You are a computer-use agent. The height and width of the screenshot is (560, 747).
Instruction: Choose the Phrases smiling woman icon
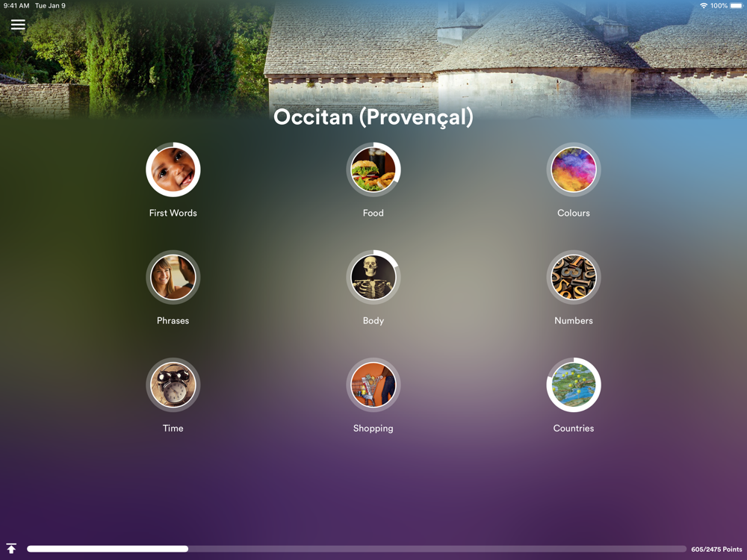click(x=173, y=277)
